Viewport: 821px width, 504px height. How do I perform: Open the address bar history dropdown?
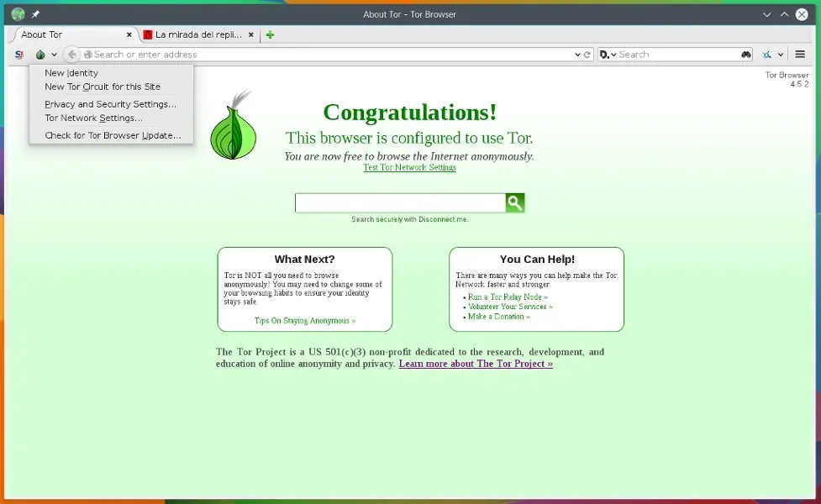(577, 55)
